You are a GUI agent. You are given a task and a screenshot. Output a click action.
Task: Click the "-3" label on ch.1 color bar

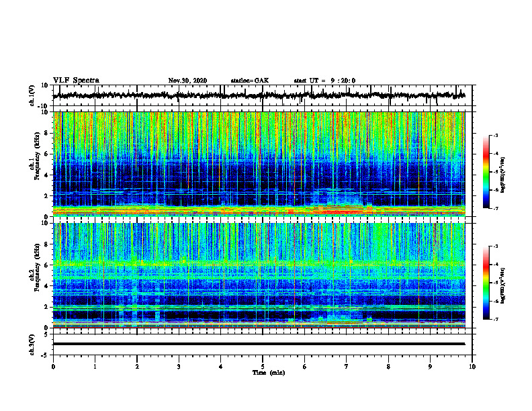point(496,135)
